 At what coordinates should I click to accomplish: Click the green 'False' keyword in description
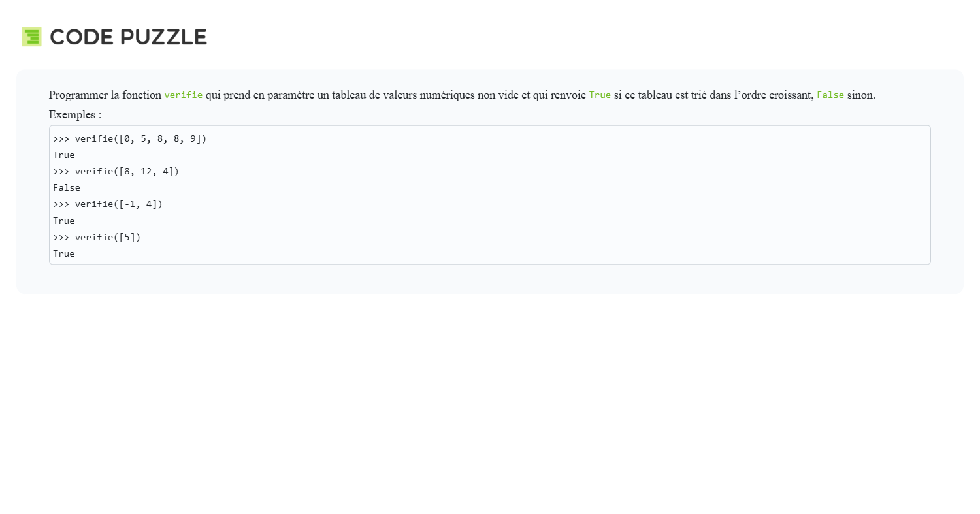pos(830,95)
